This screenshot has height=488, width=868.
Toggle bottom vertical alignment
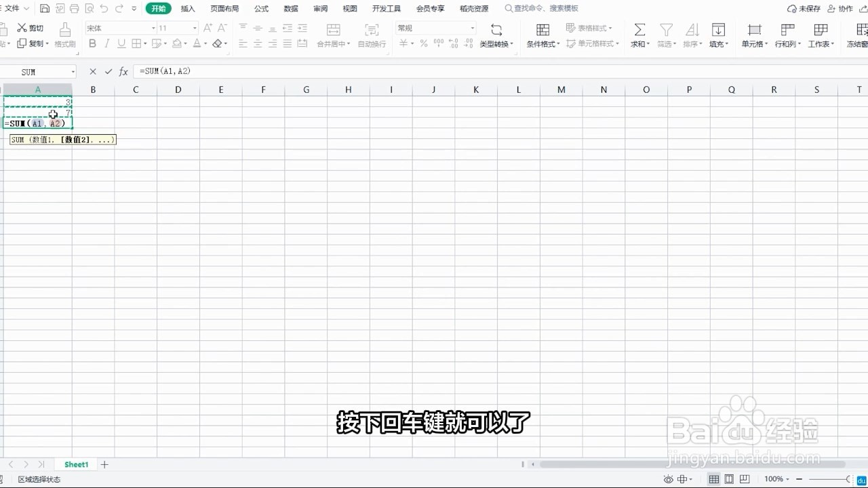point(273,28)
